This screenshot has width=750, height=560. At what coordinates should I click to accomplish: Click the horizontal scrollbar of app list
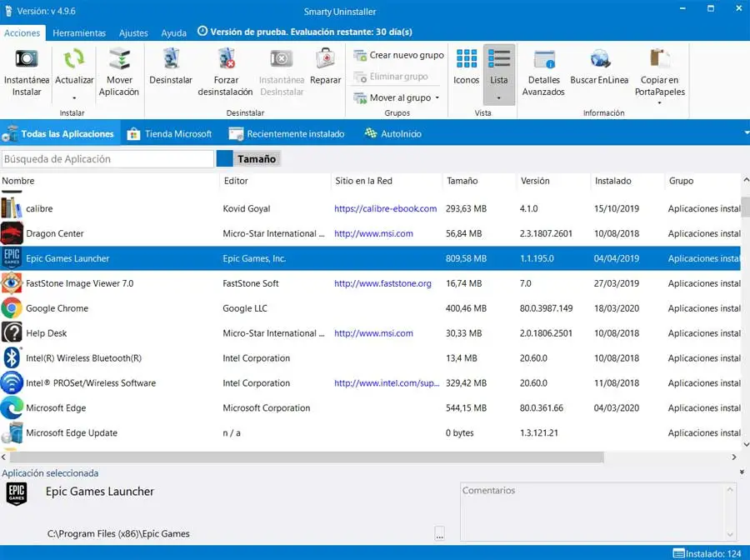(306, 457)
